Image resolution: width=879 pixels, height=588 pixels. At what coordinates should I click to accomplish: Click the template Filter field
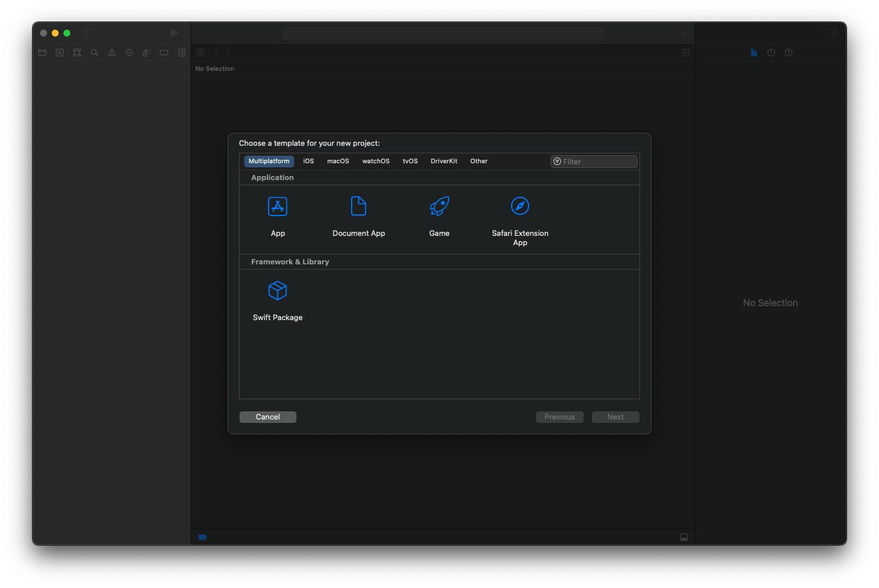click(594, 162)
